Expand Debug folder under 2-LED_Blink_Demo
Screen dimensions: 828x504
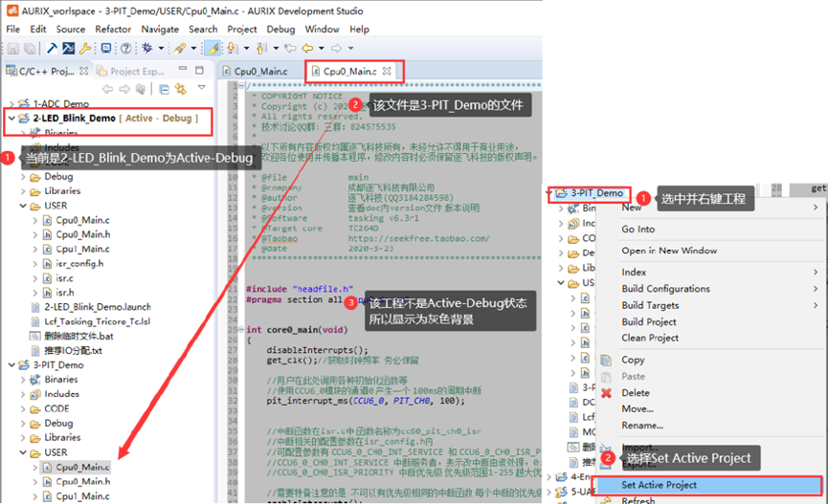[x=23, y=177]
